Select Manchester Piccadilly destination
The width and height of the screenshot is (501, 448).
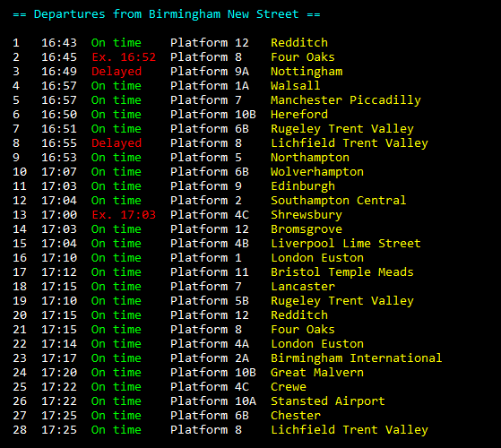click(346, 100)
